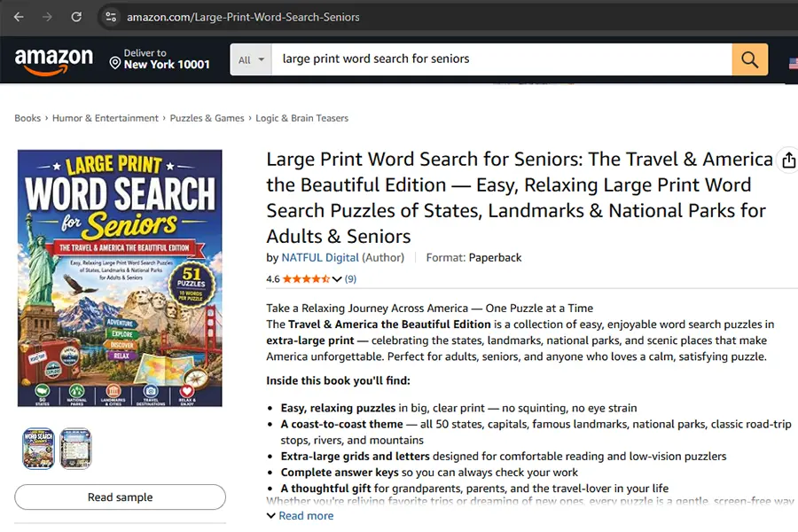Click the browser address bar URL
798x532 pixels.
(243, 17)
